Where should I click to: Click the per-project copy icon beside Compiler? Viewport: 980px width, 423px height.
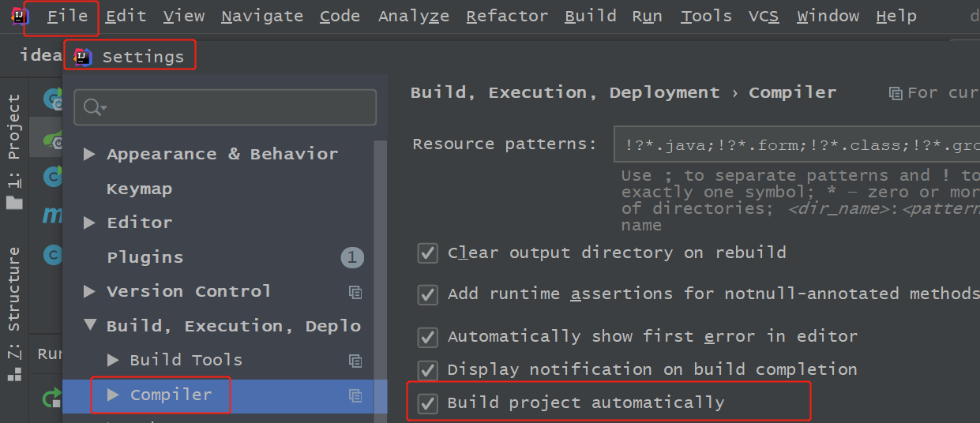(355, 395)
